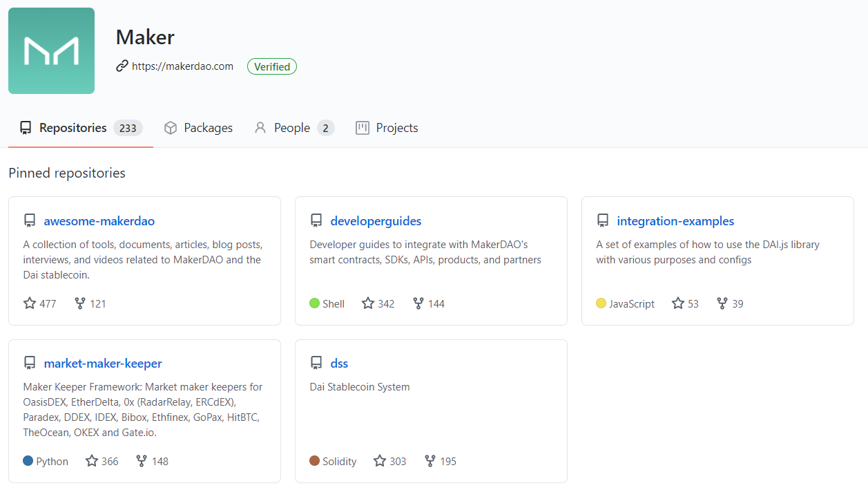View forks of awesome-makerdao (121)

point(90,303)
